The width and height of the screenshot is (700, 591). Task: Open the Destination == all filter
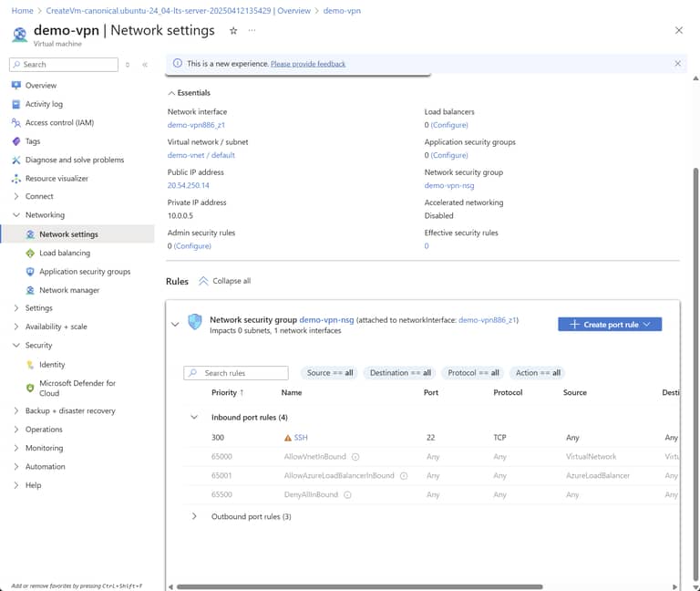click(x=400, y=372)
